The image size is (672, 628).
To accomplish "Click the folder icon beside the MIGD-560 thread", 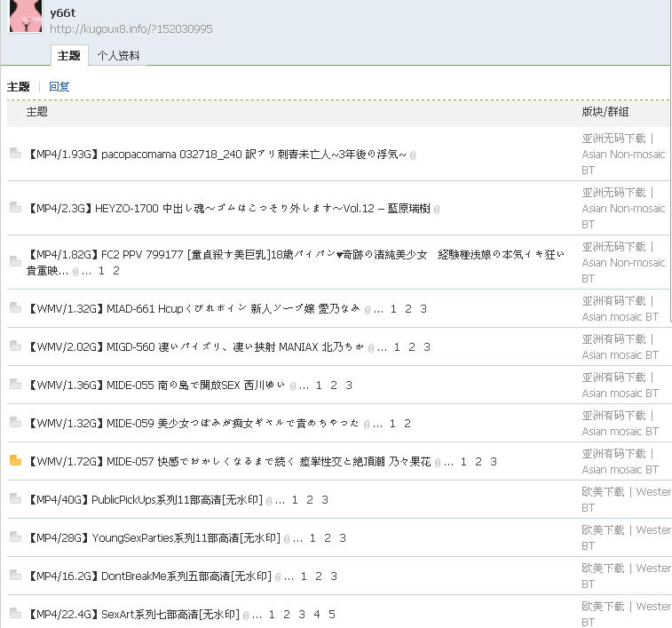I will (x=15, y=346).
